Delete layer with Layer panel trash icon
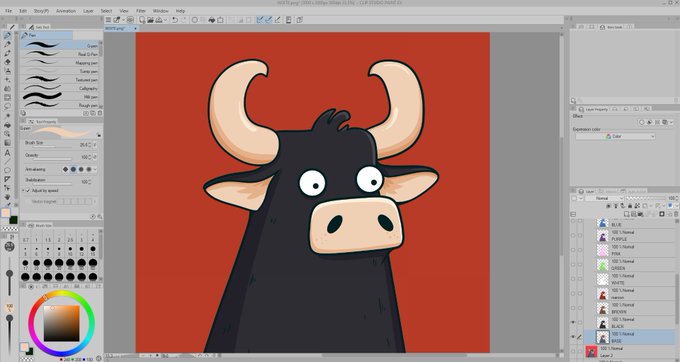680x362 pixels. 676,214
